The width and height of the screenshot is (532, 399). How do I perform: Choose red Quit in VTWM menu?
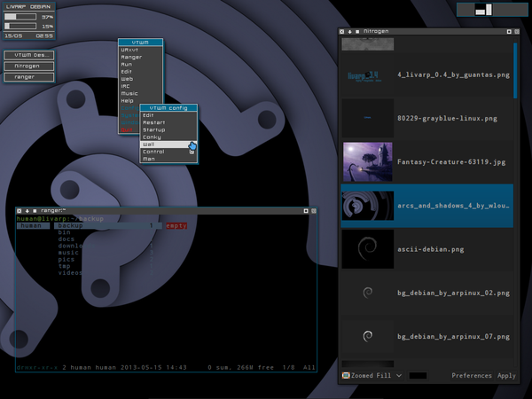[129, 130]
